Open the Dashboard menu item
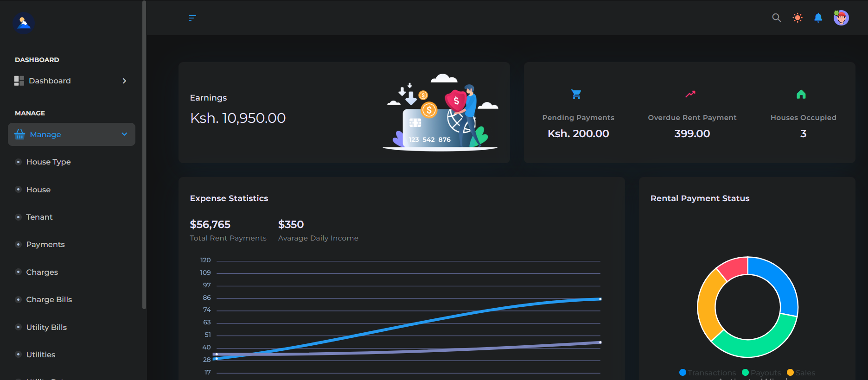The height and width of the screenshot is (380, 868). [x=71, y=81]
